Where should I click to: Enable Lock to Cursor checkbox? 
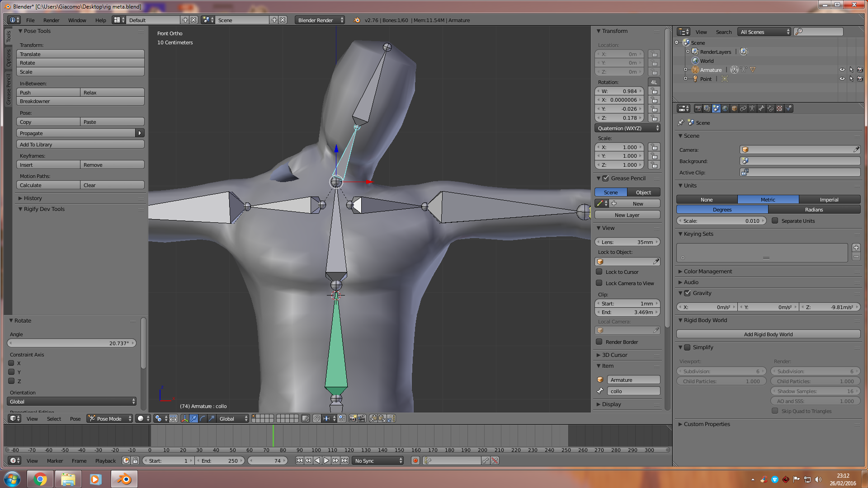599,272
